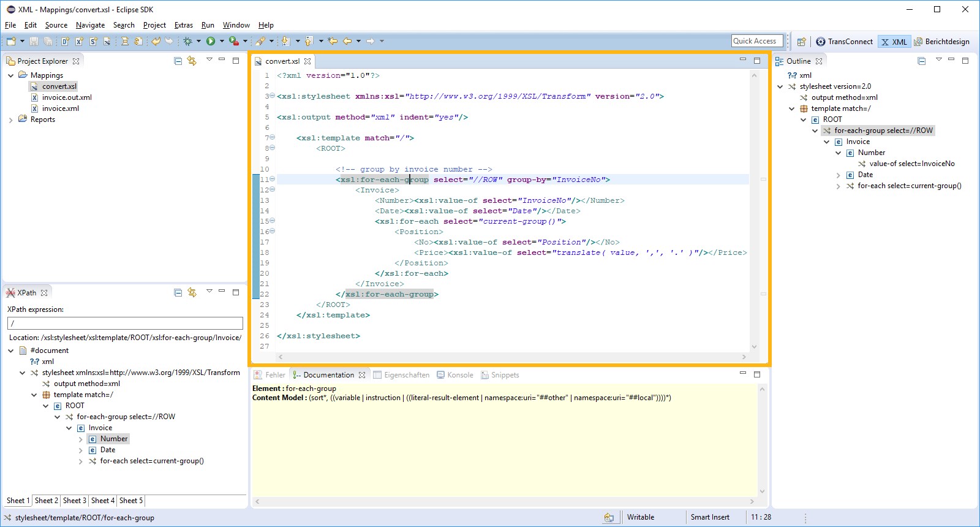The height and width of the screenshot is (527, 980).
Task: Collapse All in Project Explorer toolbar
Action: (178, 61)
